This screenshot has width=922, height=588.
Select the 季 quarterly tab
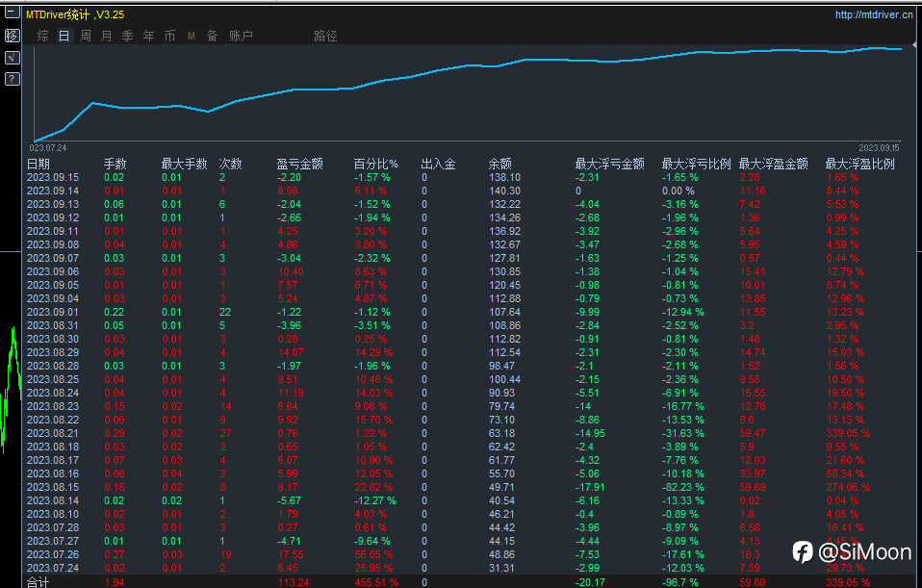(127, 36)
